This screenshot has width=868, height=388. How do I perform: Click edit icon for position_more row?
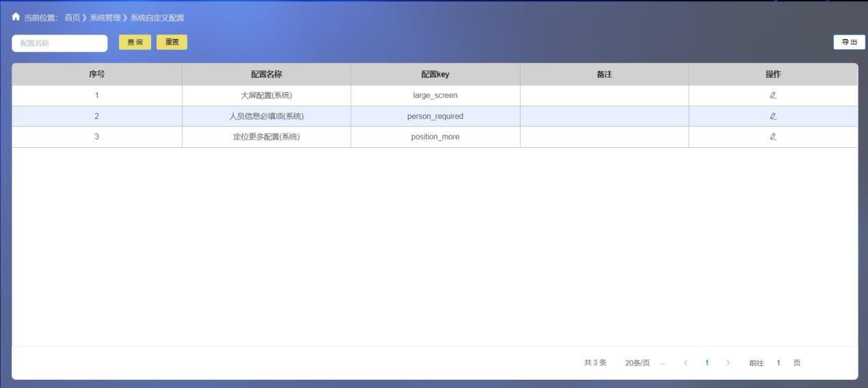coord(773,137)
